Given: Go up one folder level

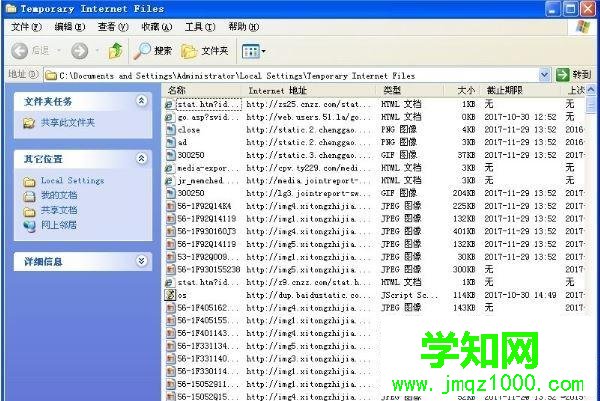Looking at the screenshot, I should click(115, 51).
